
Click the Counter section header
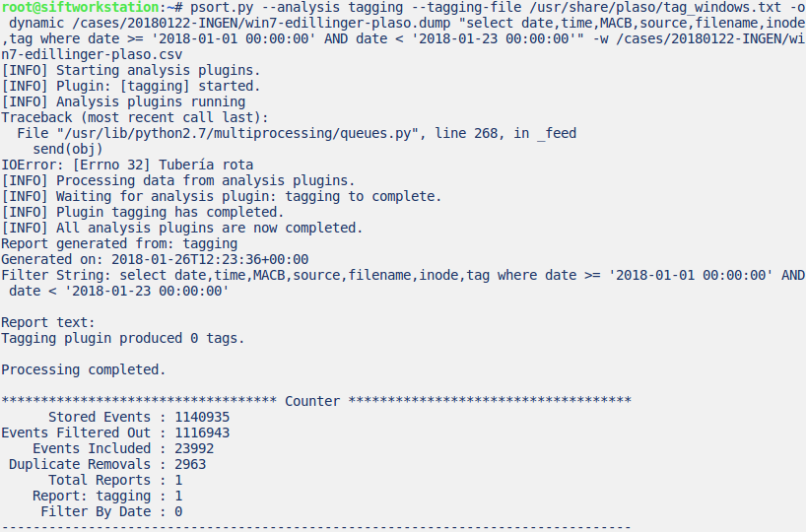coord(312,401)
